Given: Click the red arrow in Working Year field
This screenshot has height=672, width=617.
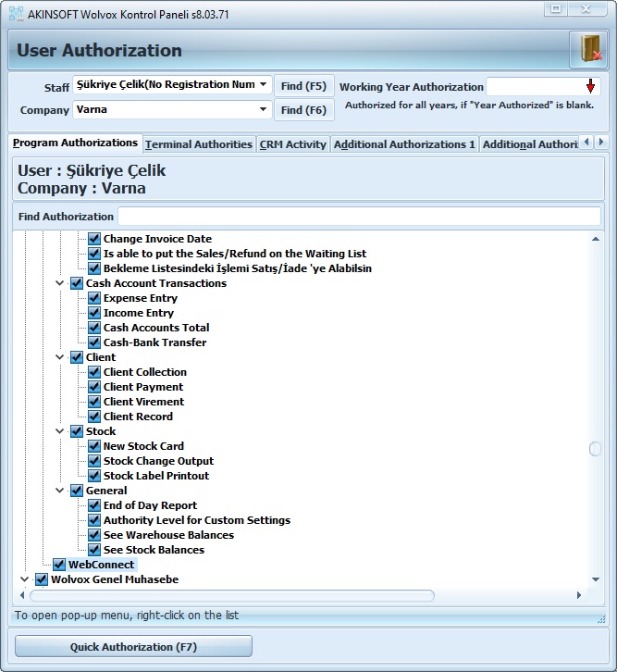Looking at the screenshot, I should tap(590, 86).
